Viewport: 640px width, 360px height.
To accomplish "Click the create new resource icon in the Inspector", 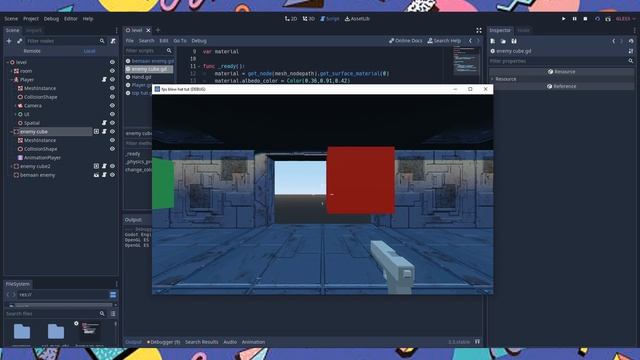I will (x=493, y=41).
